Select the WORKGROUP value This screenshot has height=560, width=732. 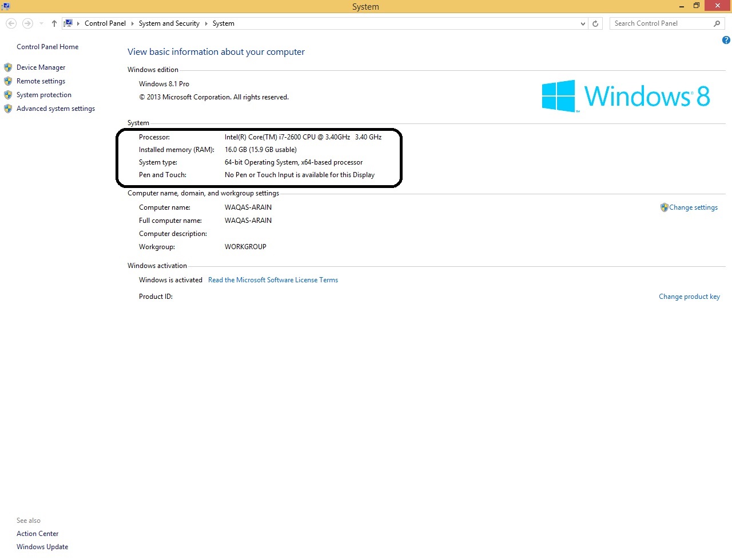coord(245,247)
